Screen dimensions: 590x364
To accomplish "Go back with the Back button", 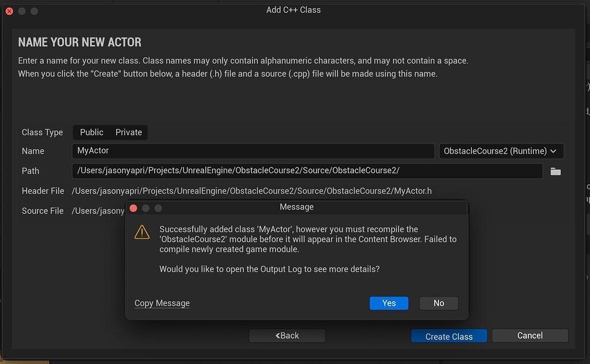I will pos(287,336).
